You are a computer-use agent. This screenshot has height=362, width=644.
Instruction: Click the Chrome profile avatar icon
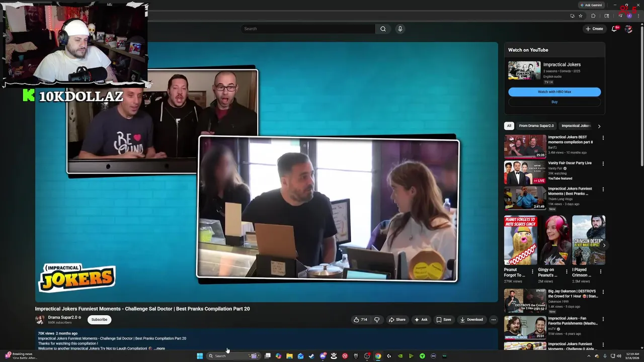(629, 16)
